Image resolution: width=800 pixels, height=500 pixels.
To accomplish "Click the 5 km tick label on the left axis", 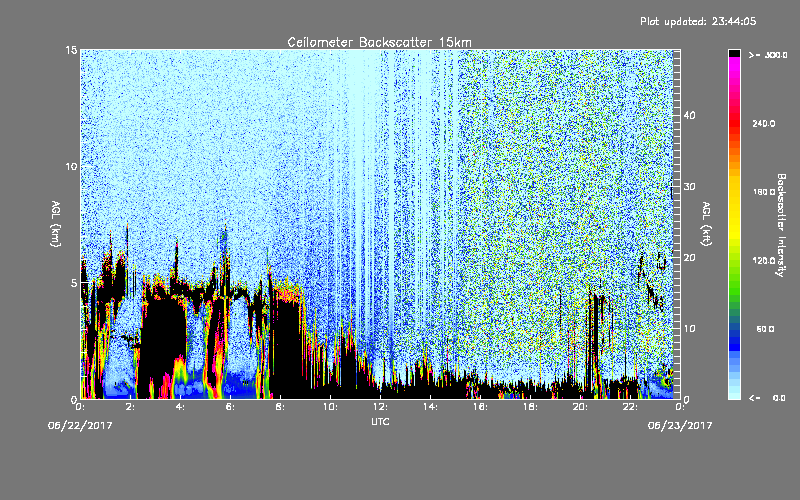I will [74, 283].
